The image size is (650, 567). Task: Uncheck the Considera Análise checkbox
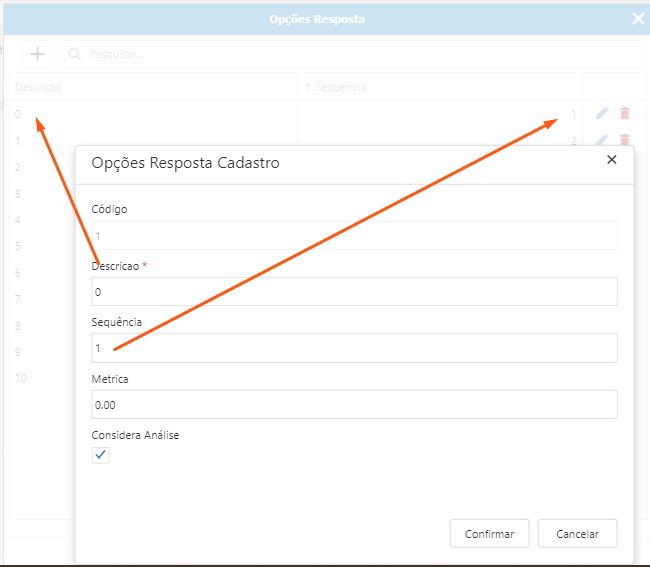pos(101,455)
